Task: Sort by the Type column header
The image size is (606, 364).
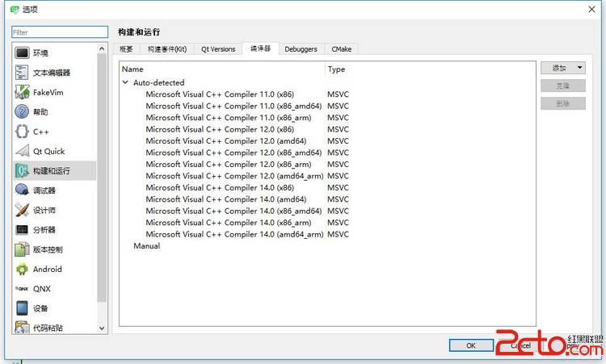Action: pyautogui.click(x=430, y=69)
